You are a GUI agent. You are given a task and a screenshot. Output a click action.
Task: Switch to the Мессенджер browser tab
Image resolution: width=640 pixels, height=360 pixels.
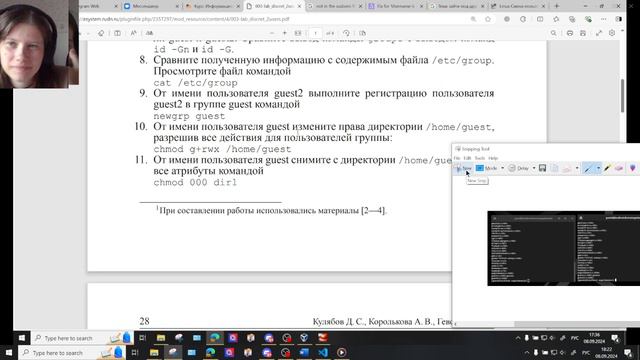pos(151,6)
